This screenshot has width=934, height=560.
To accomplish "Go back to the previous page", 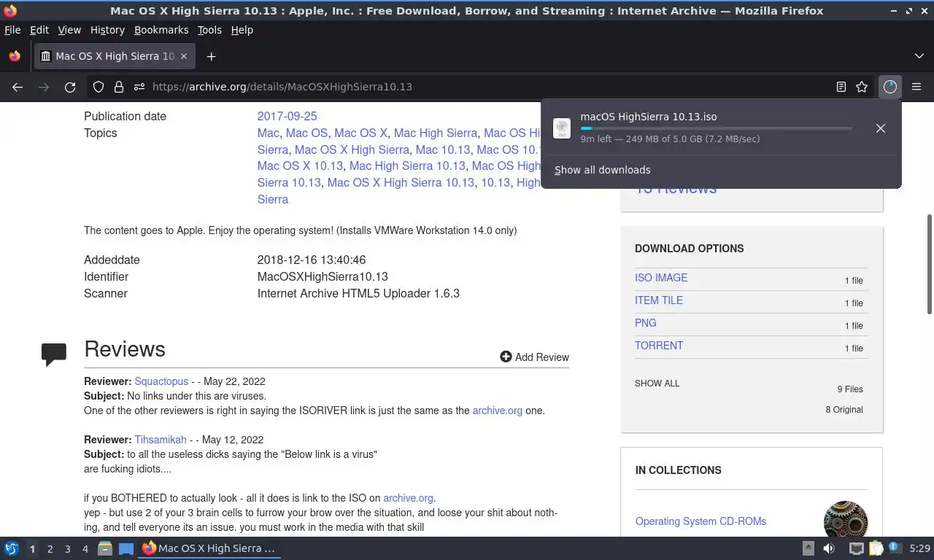I will (18, 87).
